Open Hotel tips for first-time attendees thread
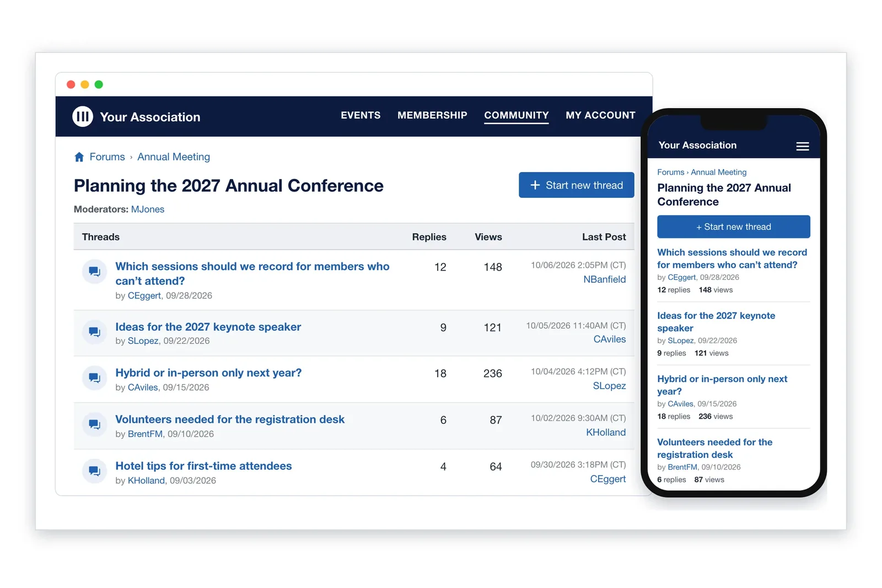 click(203, 466)
